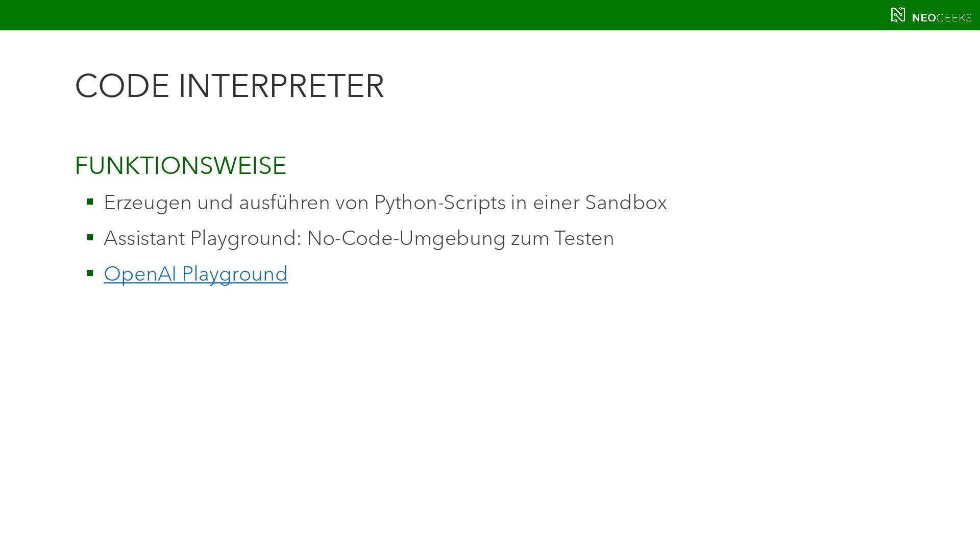
Task: Click the word Testen
Action: 584,238
